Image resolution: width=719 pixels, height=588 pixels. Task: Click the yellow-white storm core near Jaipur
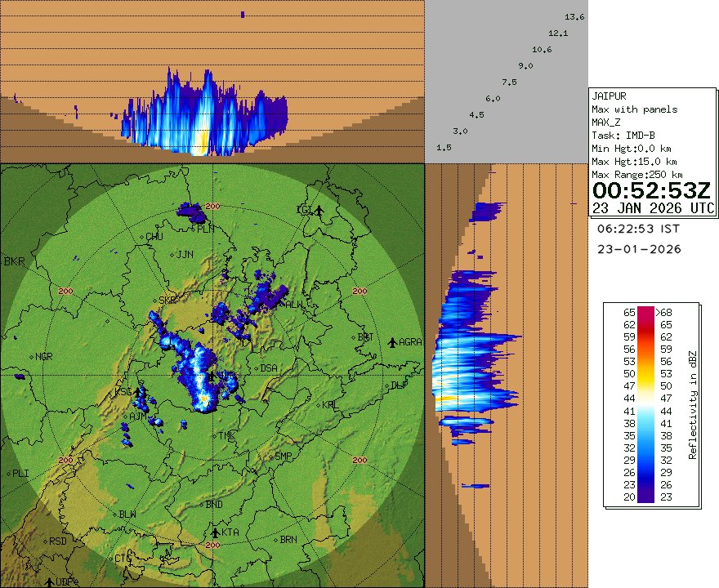203,399
